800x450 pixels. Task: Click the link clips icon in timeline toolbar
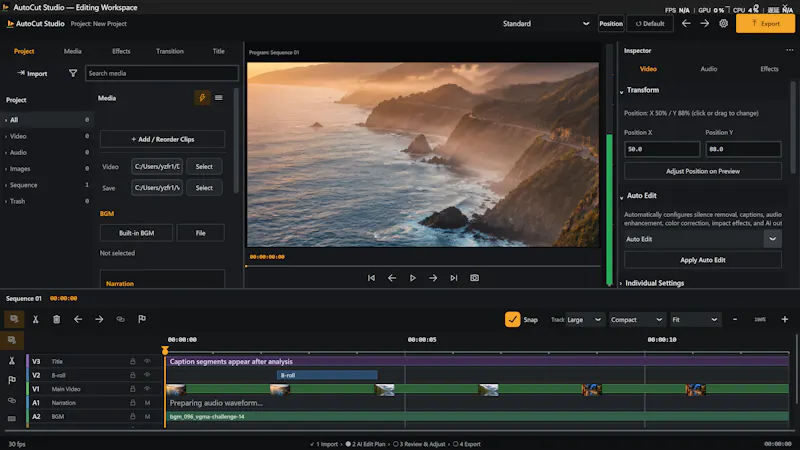point(120,319)
